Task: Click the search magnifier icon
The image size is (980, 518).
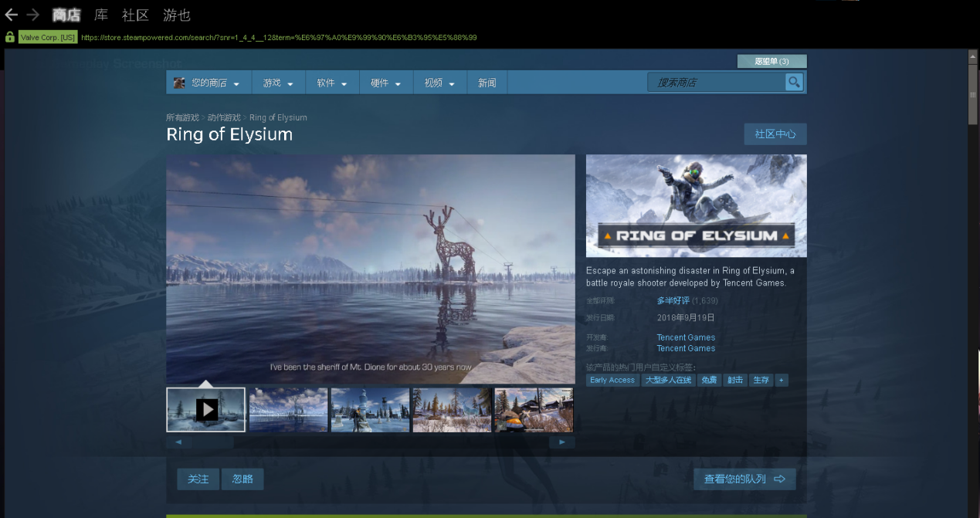Action: coord(794,82)
